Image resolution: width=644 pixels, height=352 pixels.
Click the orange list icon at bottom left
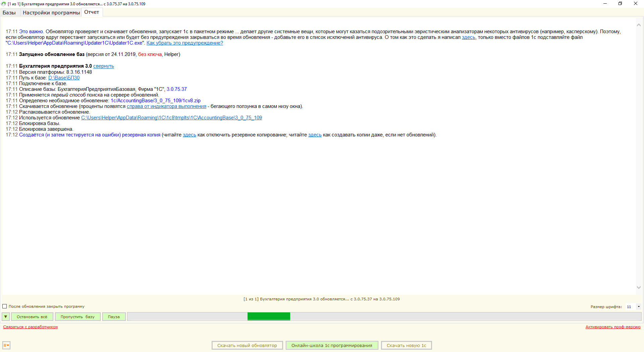(6, 345)
